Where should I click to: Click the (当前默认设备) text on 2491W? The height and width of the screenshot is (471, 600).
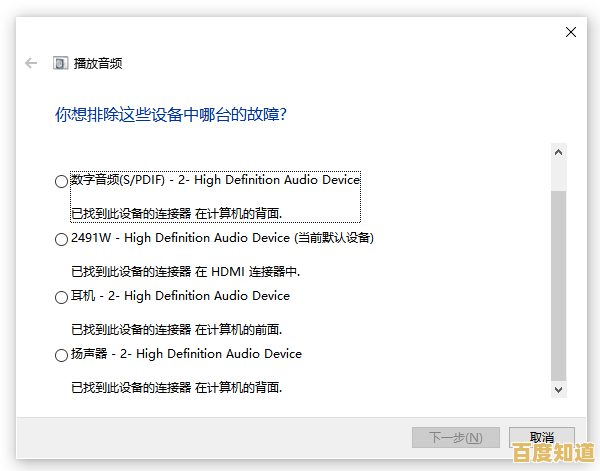[334, 238]
